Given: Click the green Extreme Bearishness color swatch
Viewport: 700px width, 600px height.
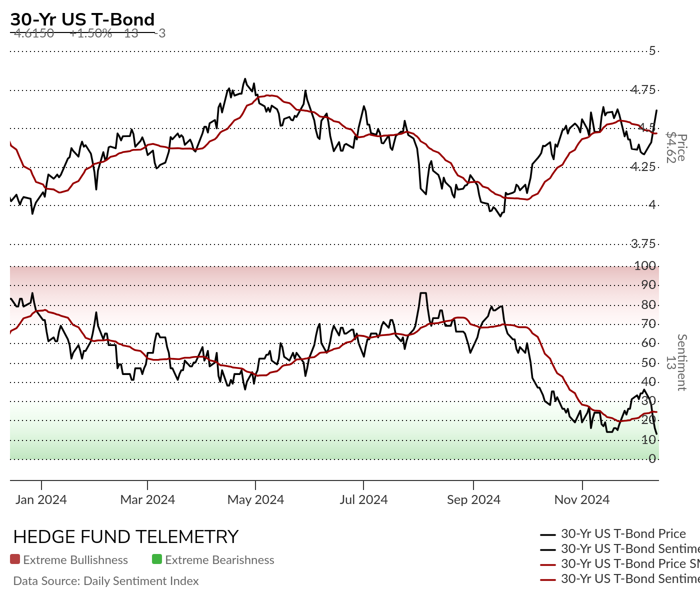Looking at the screenshot, I should (x=157, y=559).
